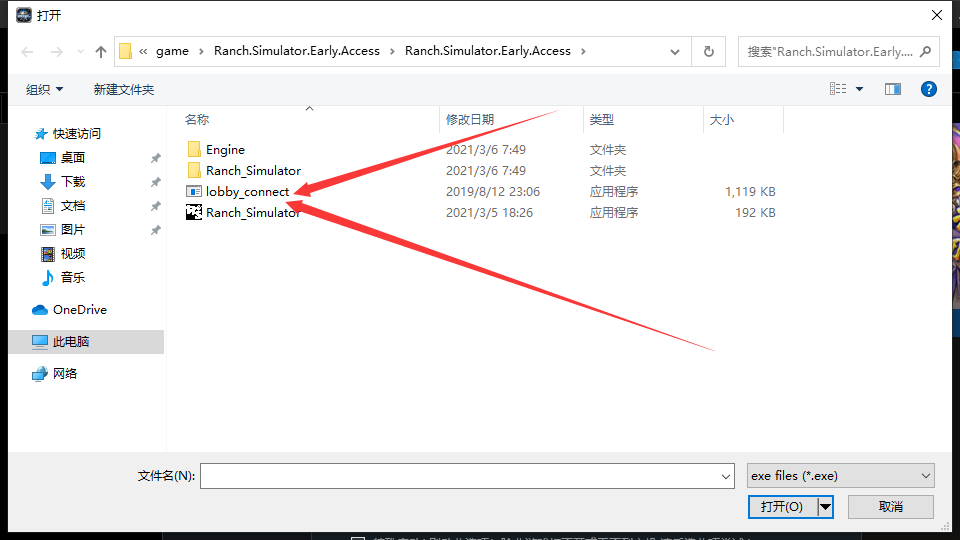Open the filename history dropdown arrow

[x=726, y=476]
